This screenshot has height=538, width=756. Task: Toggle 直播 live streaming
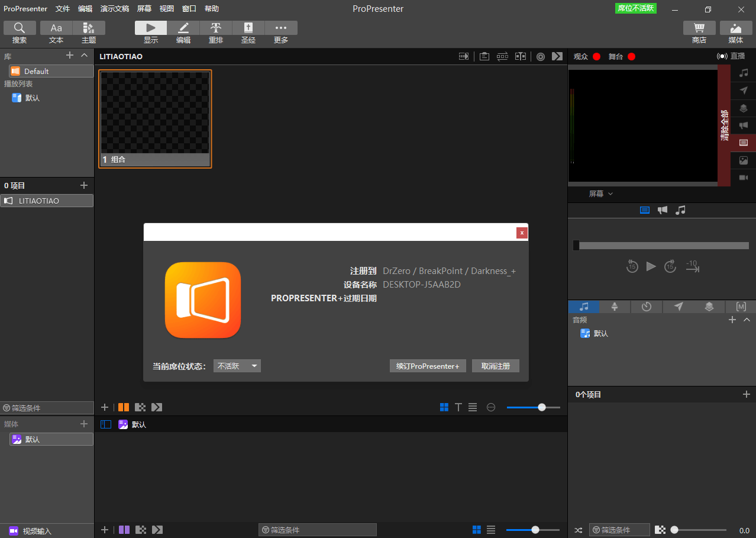click(x=731, y=56)
